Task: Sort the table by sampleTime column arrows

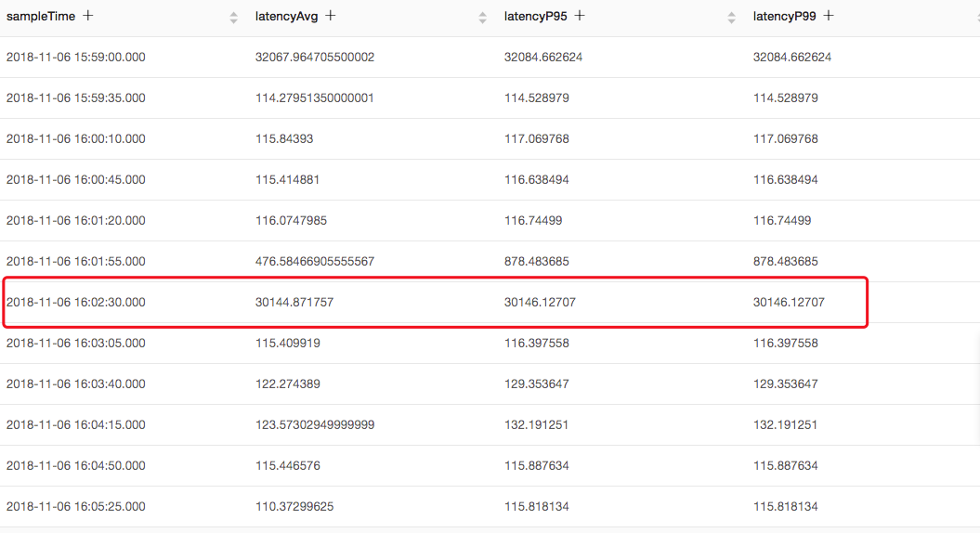Action: click(234, 19)
